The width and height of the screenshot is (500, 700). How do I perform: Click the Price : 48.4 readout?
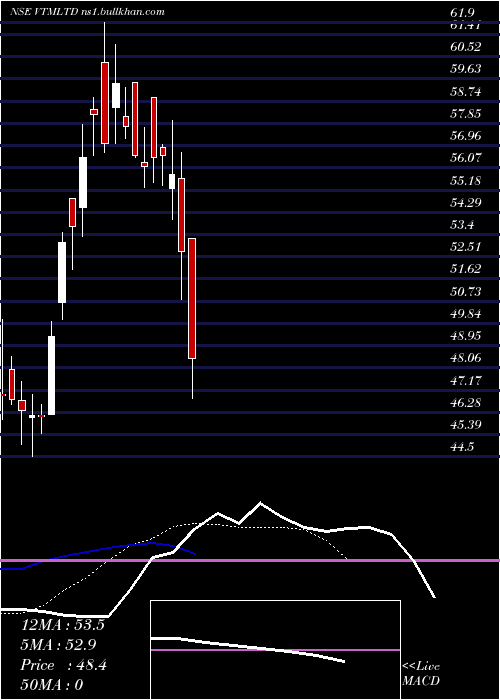click(63, 665)
